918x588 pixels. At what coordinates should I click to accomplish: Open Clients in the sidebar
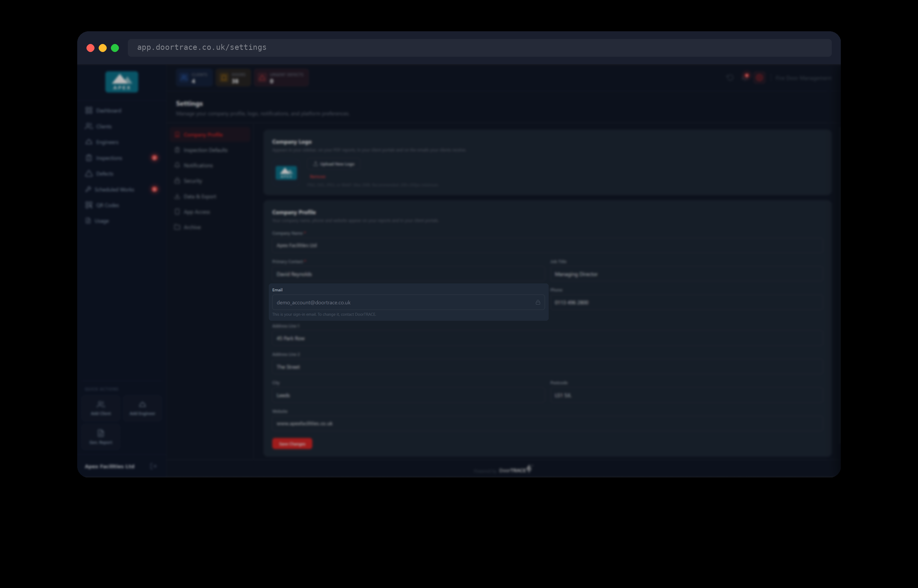point(122,126)
